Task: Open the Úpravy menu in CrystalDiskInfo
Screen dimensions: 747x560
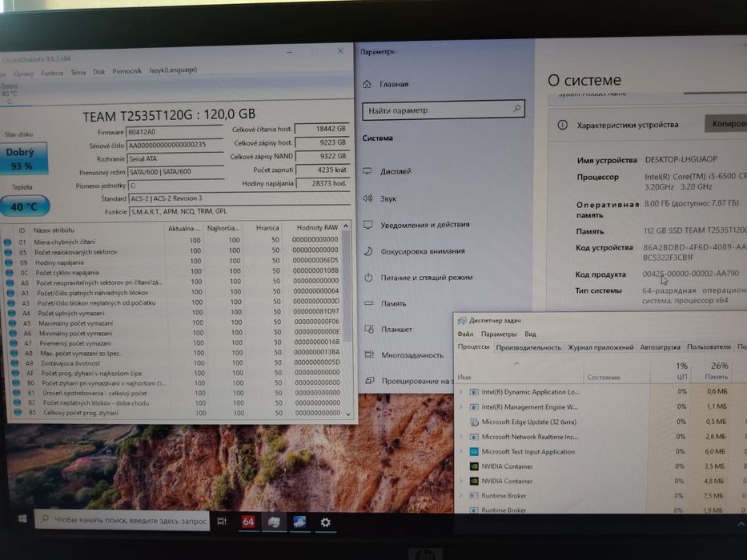Action: [x=23, y=74]
